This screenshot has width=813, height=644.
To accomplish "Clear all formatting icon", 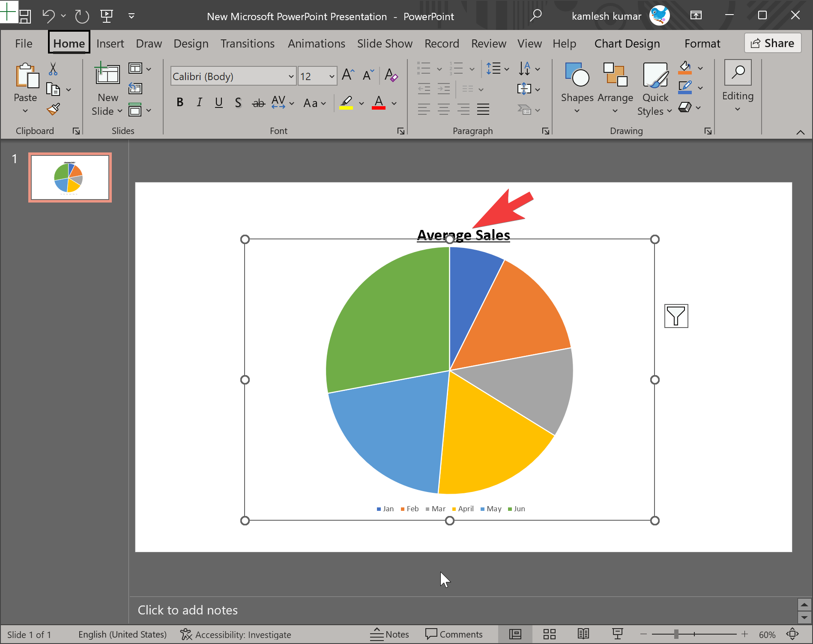I will point(391,75).
